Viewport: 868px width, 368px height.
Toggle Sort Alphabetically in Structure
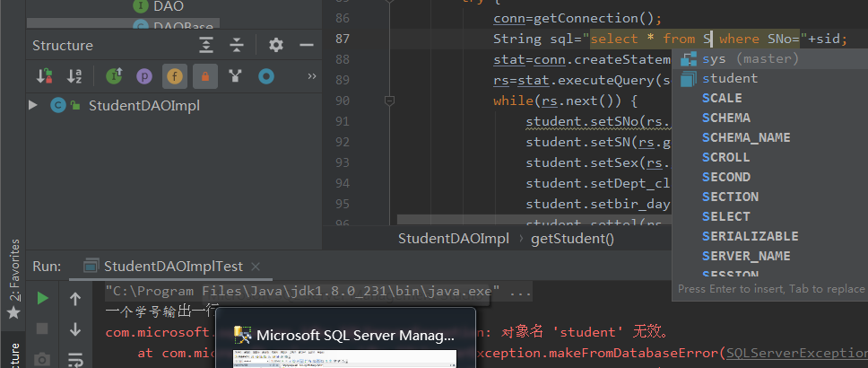pyautogui.click(x=74, y=76)
